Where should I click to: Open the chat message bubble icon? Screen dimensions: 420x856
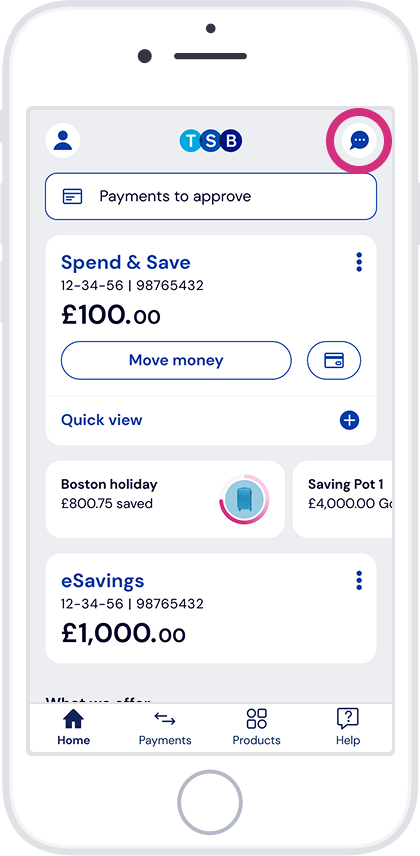click(359, 141)
